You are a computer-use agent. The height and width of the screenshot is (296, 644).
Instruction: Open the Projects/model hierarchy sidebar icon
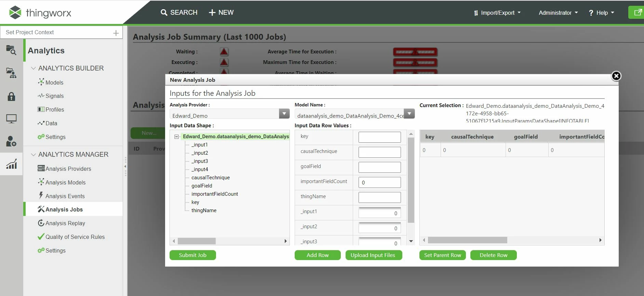[11, 73]
